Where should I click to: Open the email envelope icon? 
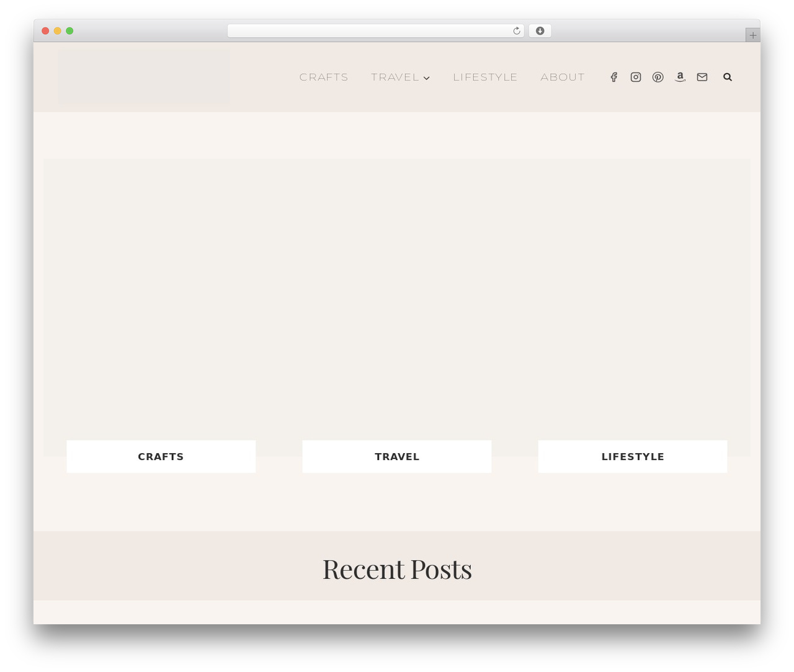pos(702,77)
